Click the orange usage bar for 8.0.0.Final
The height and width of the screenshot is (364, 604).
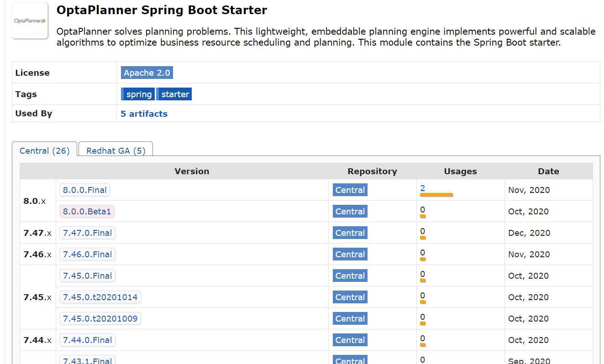pyautogui.click(x=436, y=195)
